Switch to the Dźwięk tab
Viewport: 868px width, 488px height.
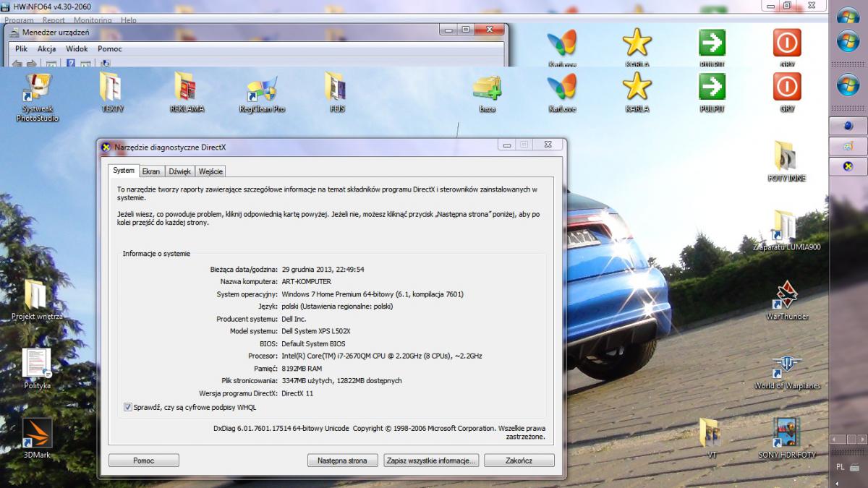pos(179,171)
